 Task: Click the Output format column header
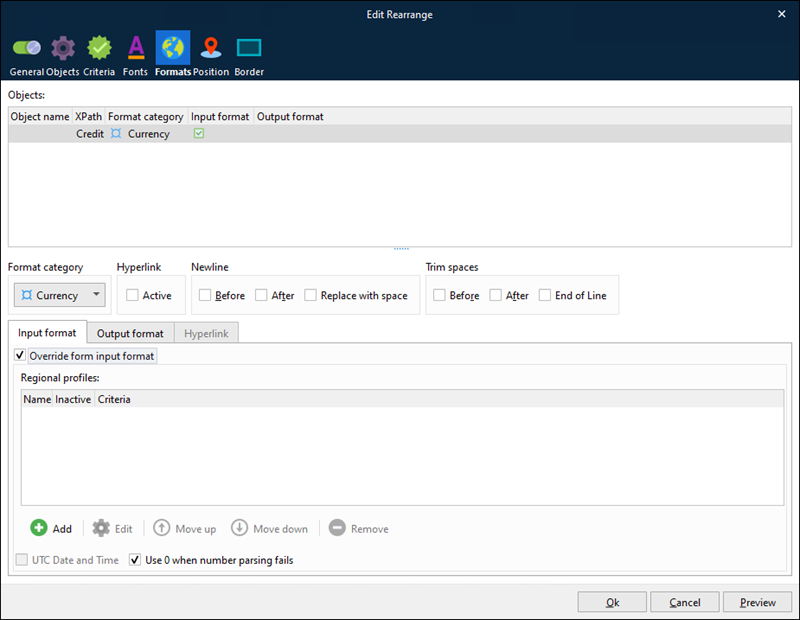click(290, 116)
